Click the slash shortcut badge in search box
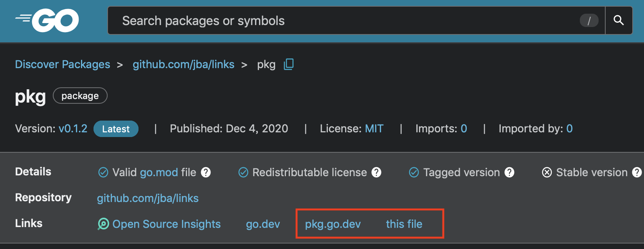The width and height of the screenshot is (644, 249). point(589,20)
